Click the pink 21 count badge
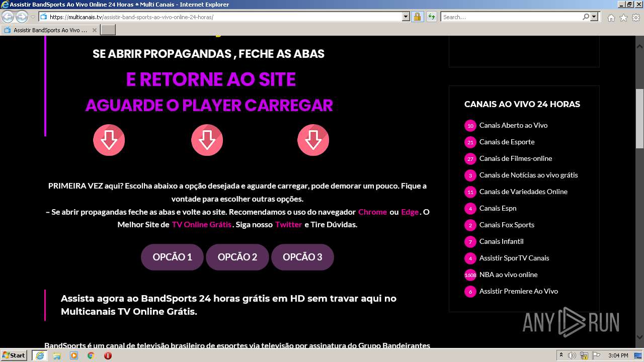Viewport: 644px width, 362px height. click(x=470, y=142)
